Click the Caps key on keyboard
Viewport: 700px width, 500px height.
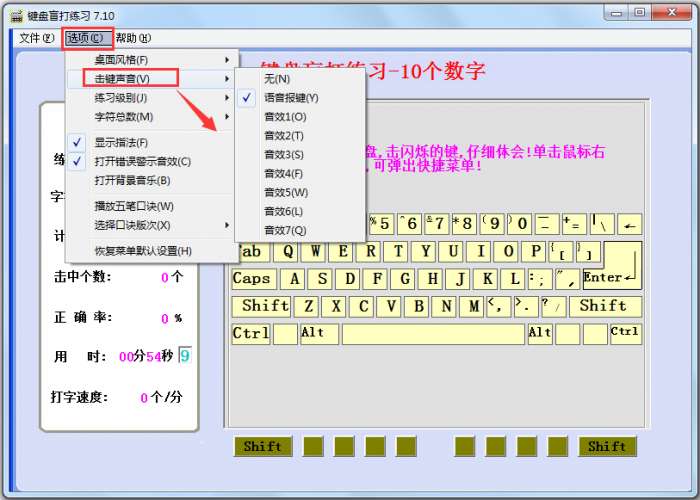tap(253, 279)
